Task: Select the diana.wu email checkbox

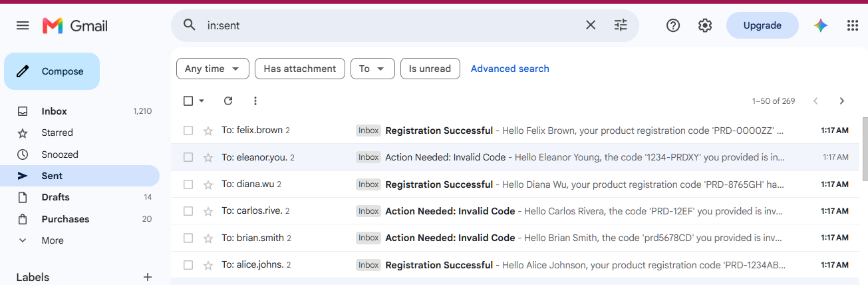Action: (x=188, y=184)
